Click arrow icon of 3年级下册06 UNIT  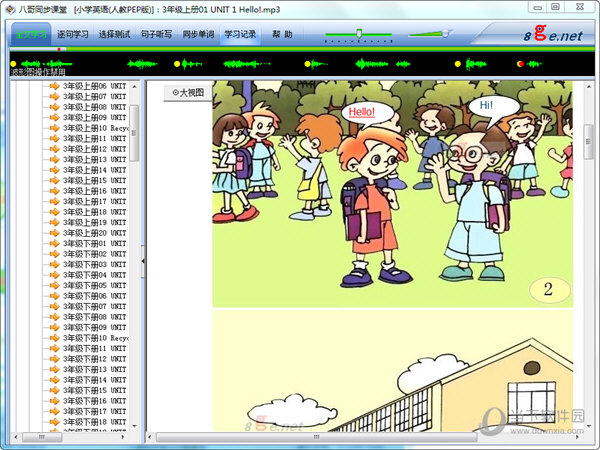tap(54, 296)
